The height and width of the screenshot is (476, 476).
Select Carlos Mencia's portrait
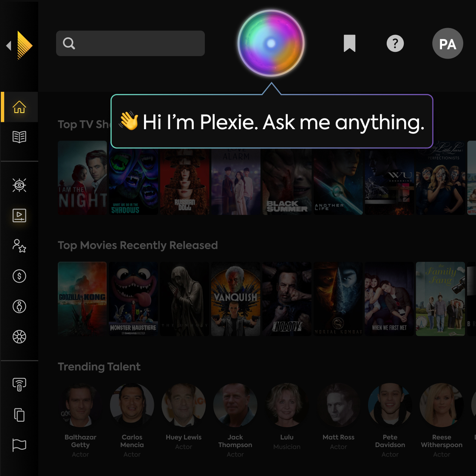click(x=132, y=405)
